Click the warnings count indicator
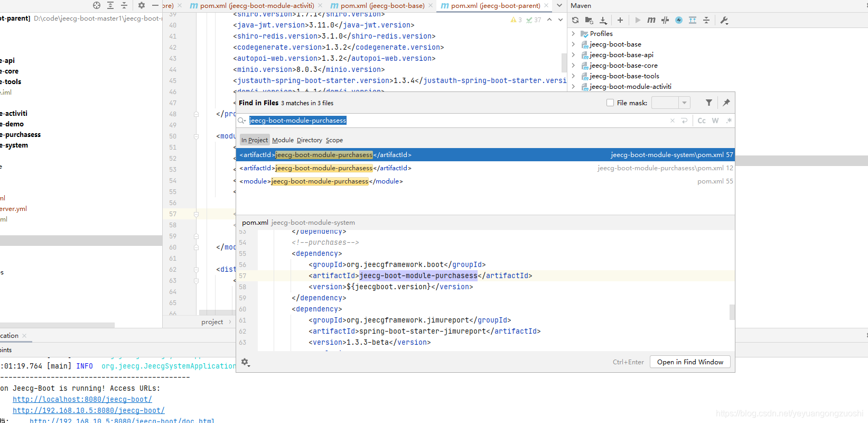The width and height of the screenshot is (868, 423). pyautogui.click(x=516, y=20)
